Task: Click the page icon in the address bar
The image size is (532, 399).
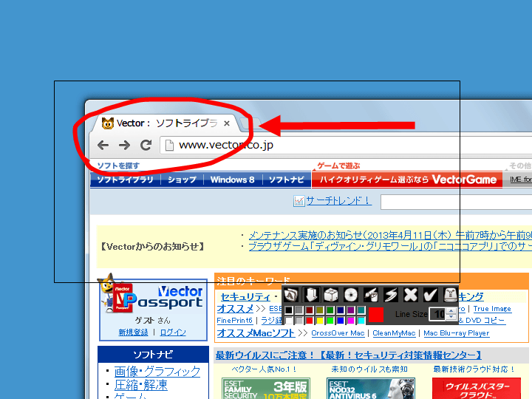Action: [x=169, y=146]
